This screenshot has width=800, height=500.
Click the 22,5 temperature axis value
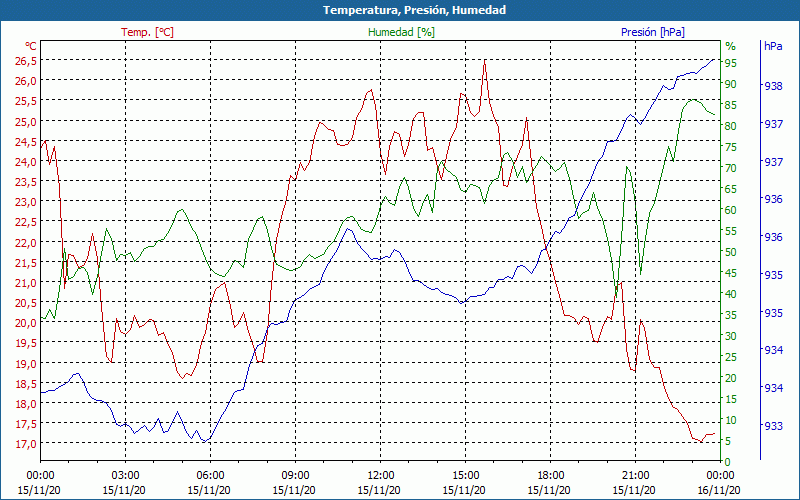pyautogui.click(x=26, y=222)
